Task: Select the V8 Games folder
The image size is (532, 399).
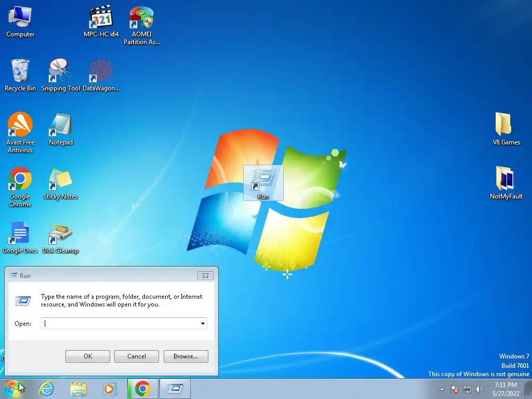Action: pos(506,129)
